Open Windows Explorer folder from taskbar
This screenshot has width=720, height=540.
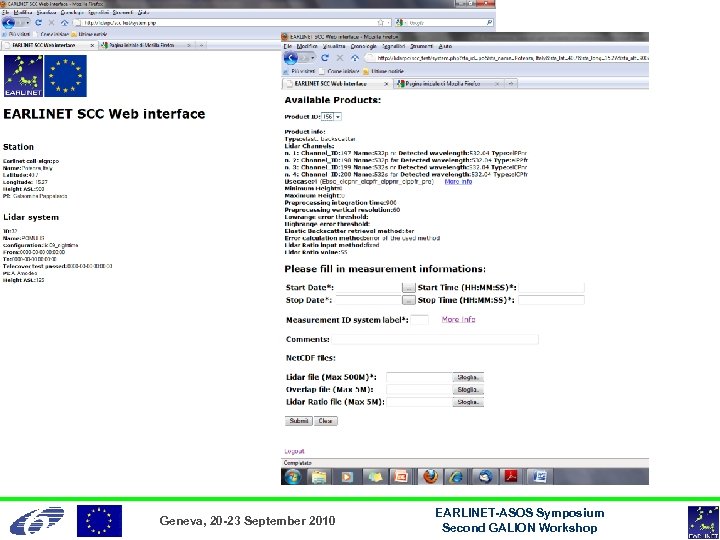(x=320, y=477)
